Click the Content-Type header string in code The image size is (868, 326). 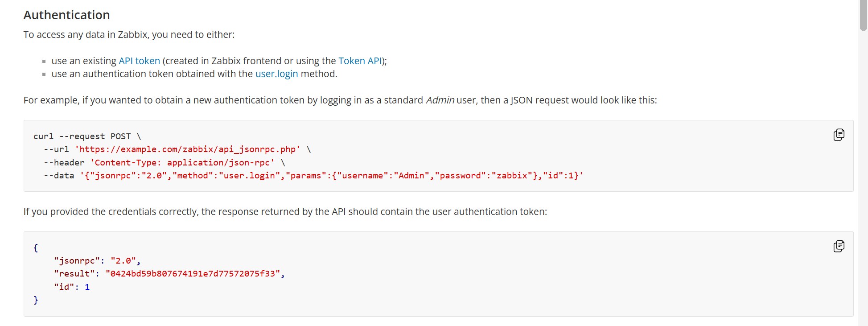(x=182, y=163)
